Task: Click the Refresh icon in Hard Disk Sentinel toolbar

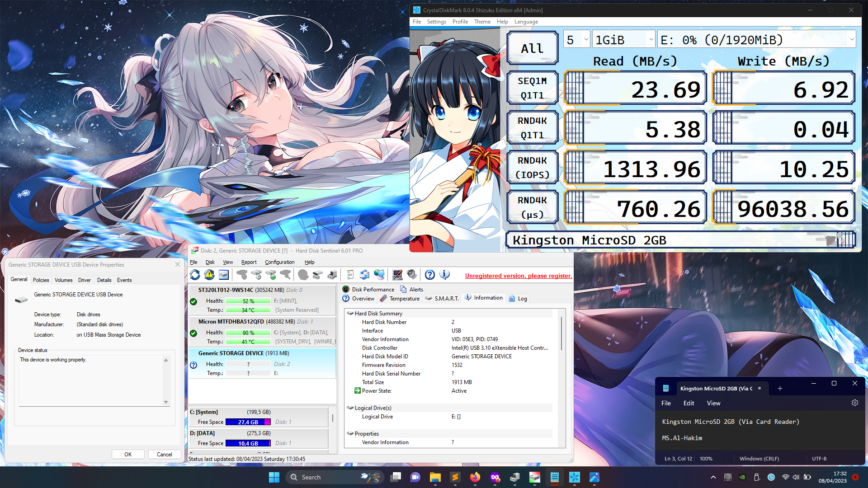Action: (195, 275)
